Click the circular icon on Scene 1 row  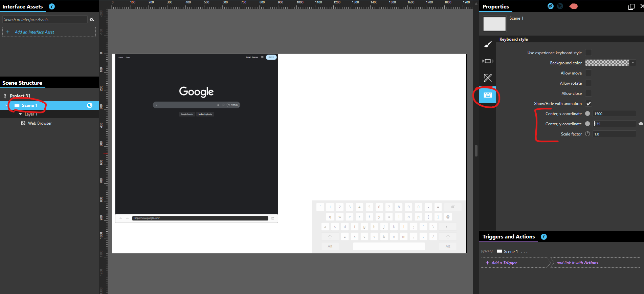90,105
